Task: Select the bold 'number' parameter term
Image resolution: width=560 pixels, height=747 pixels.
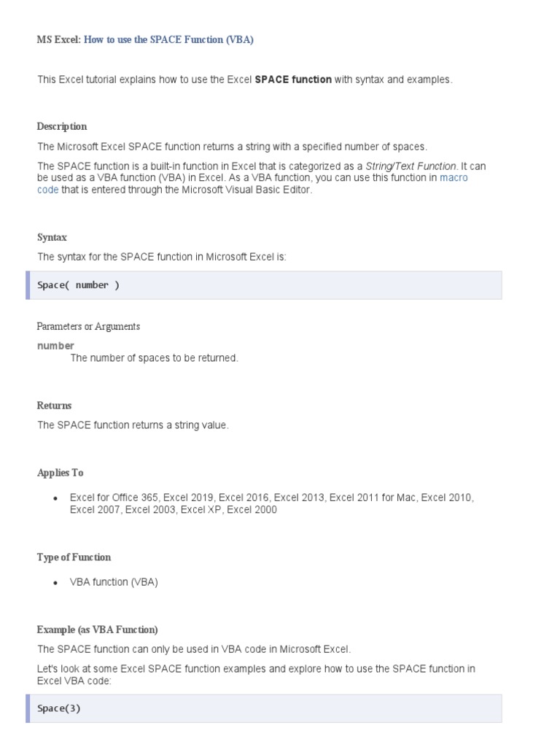Action: [x=55, y=346]
